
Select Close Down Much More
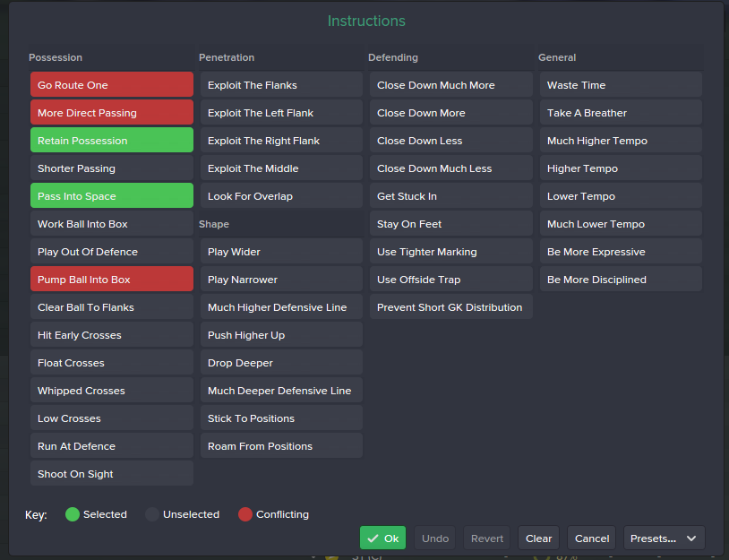click(451, 84)
